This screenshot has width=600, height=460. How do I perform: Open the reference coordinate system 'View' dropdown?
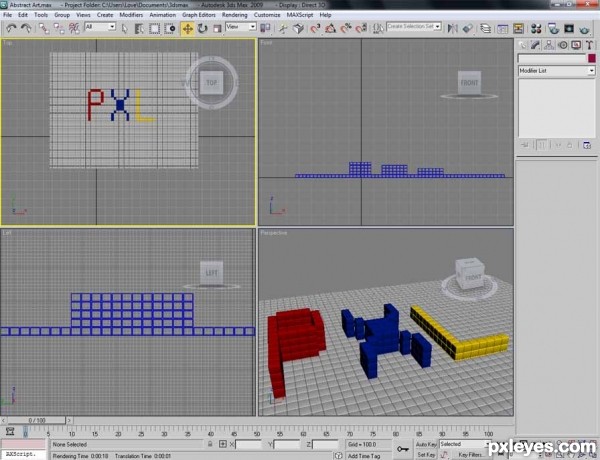tap(241, 27)
